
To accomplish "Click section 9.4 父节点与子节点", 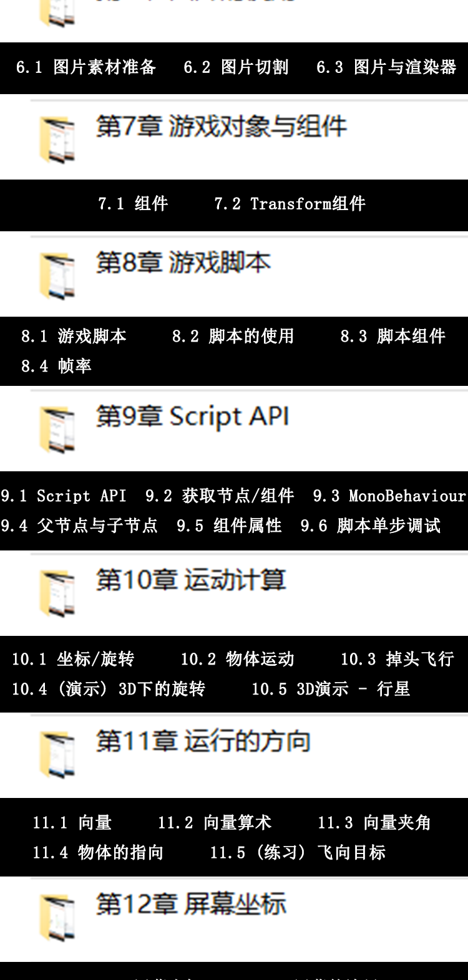I will [x=79, y=526].
